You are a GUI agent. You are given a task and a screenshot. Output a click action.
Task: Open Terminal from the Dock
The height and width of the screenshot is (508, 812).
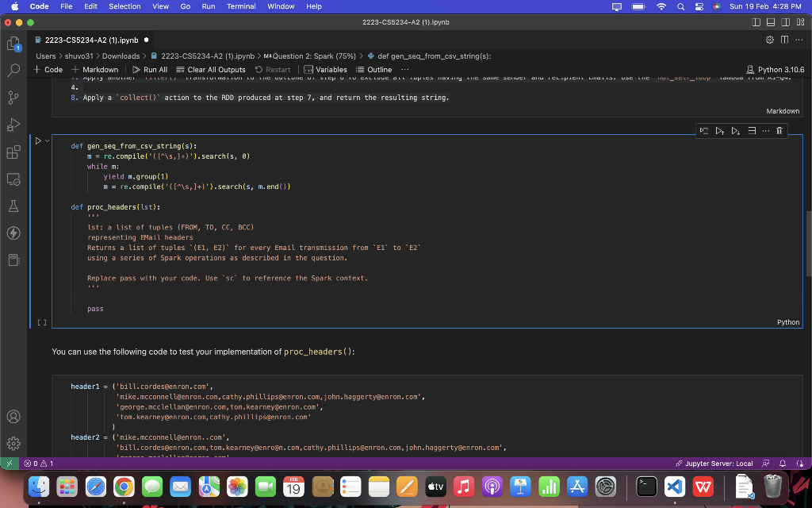[x=646, y=487]
